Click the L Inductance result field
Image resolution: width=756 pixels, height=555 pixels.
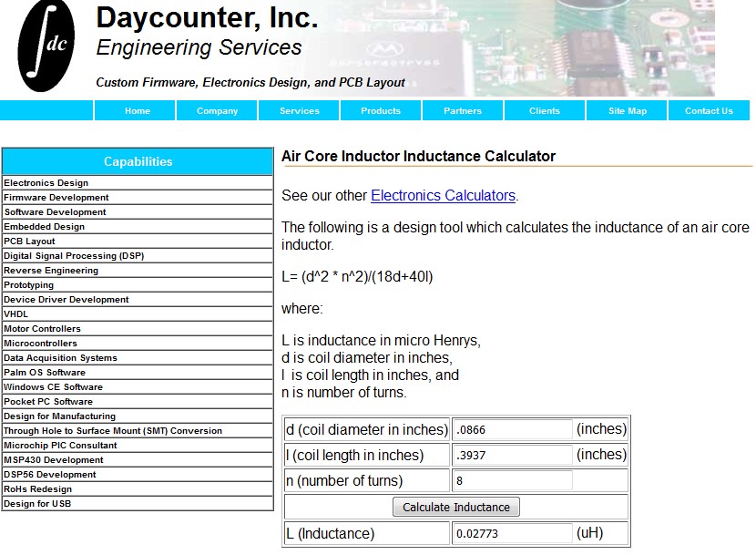[x=510, y=534]
